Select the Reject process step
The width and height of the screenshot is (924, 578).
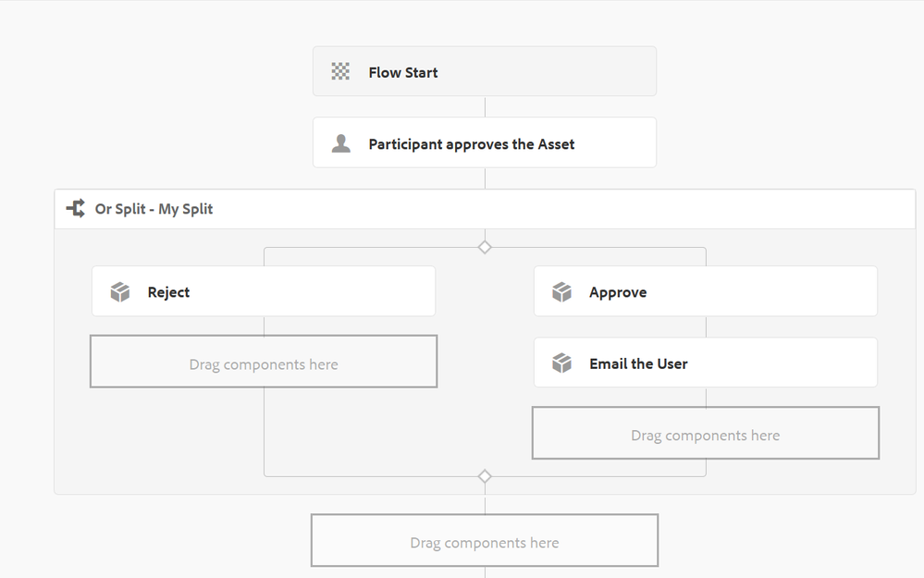pos(264,291)
